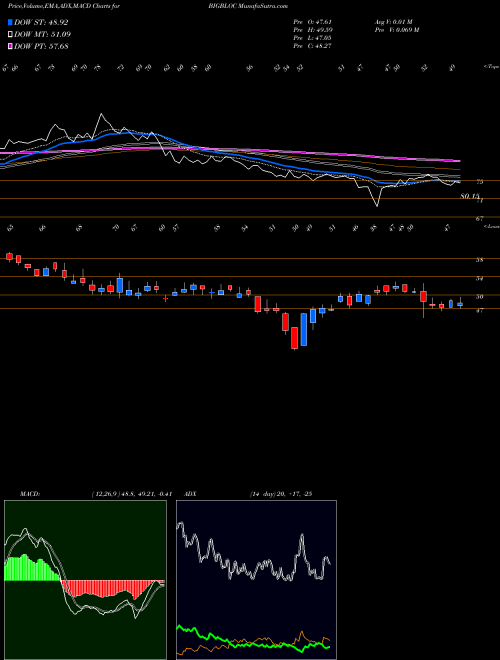Click the 67 axis label on EMA chart

point(479,218)
